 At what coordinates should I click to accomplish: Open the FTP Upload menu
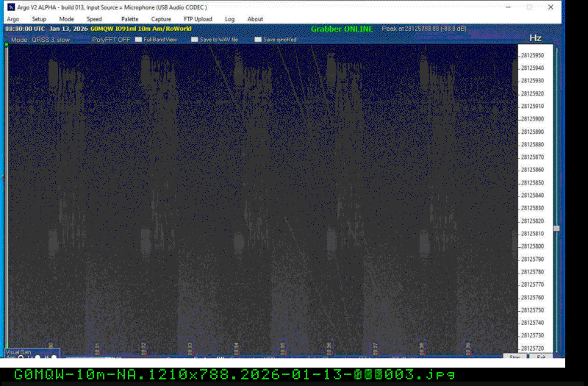pos(198,19)
